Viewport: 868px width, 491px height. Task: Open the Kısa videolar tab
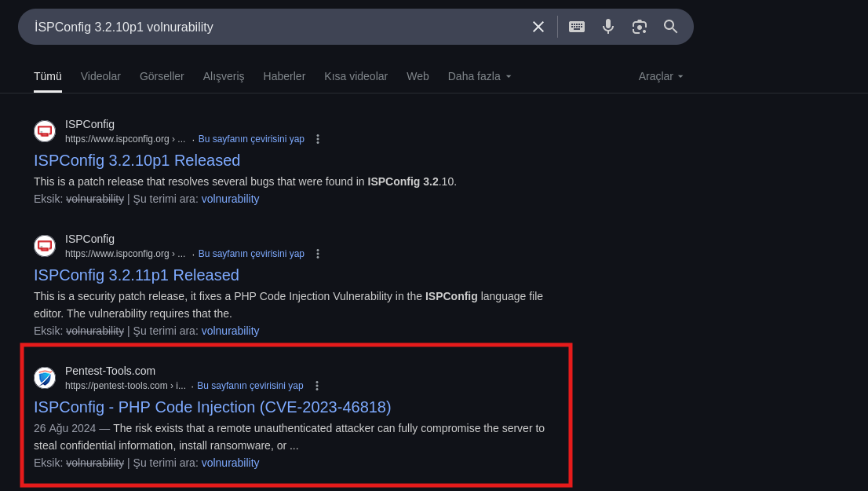coord(356,76)
